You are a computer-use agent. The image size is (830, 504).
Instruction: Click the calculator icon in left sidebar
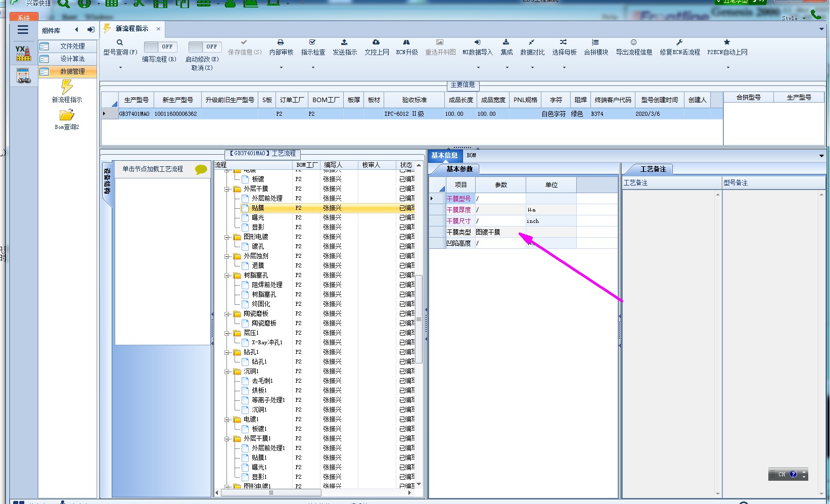[23, 76]
